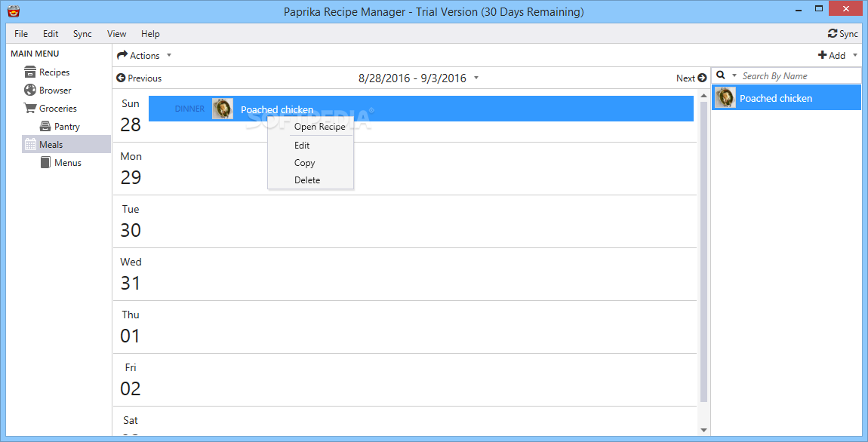Select Browser in main menu

pyautogui.click(x=55, y=91)
